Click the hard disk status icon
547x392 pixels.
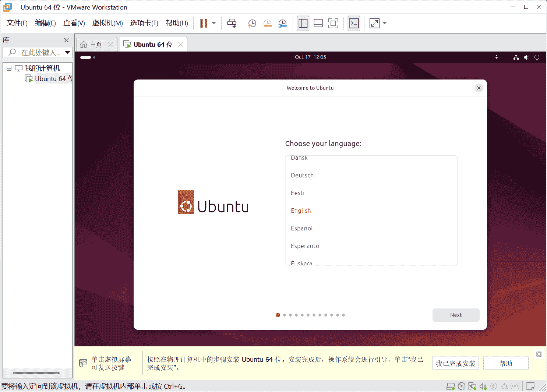(451, 386)
